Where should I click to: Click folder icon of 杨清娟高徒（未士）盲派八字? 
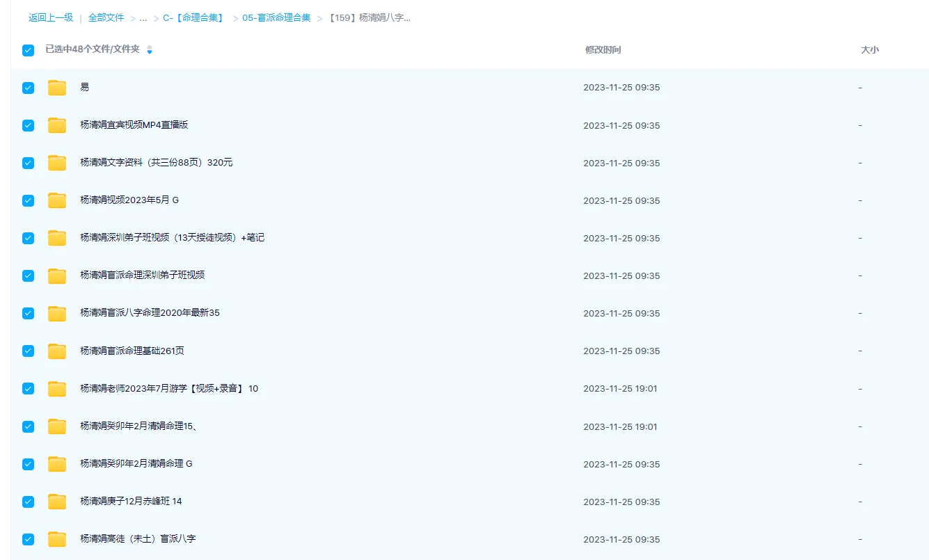pos(57,539)
